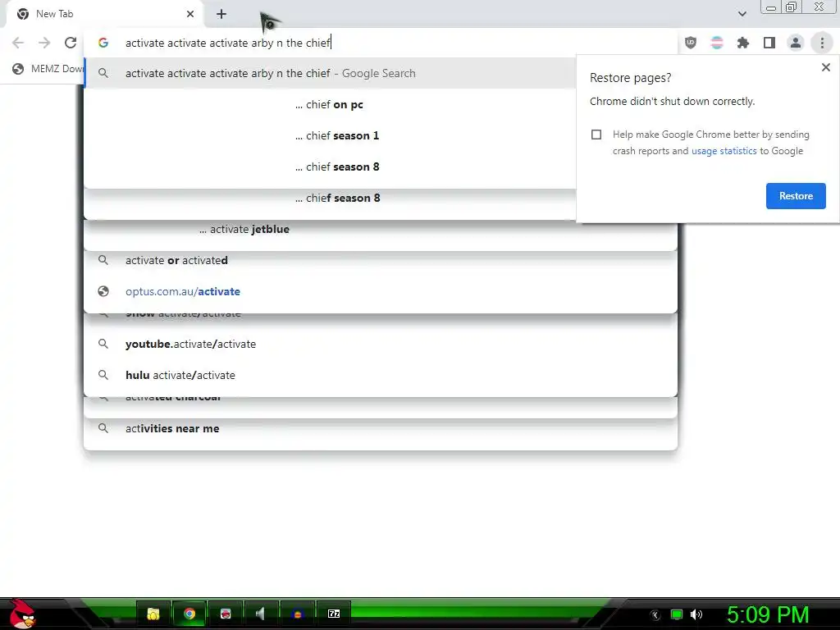Image resolution: width=840 pixels, height=630 pixels.
Task: Close the Restore pages popup
Action: click(825, 67)
